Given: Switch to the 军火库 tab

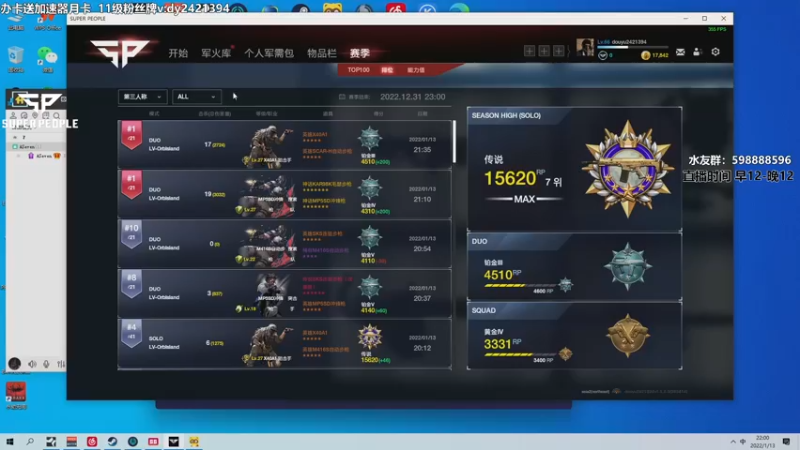Looking at the screenshot, I should pyautogui.click(x=216, y=53).
